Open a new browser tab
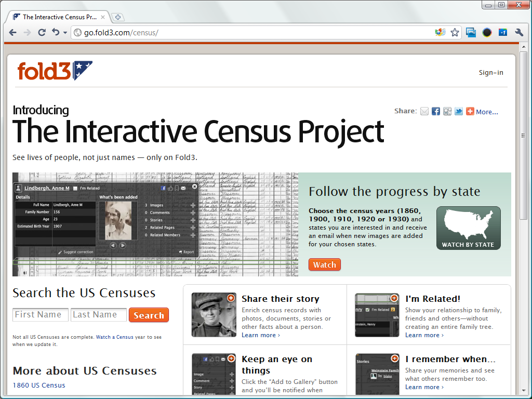Image resolution: width=532 pixels, height=399 pixels. pyautogui.click(x=118, y=17)
